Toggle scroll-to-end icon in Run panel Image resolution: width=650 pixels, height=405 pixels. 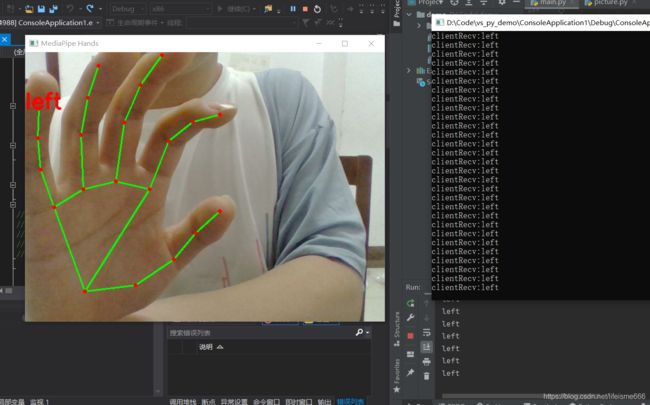pos(426,347)
